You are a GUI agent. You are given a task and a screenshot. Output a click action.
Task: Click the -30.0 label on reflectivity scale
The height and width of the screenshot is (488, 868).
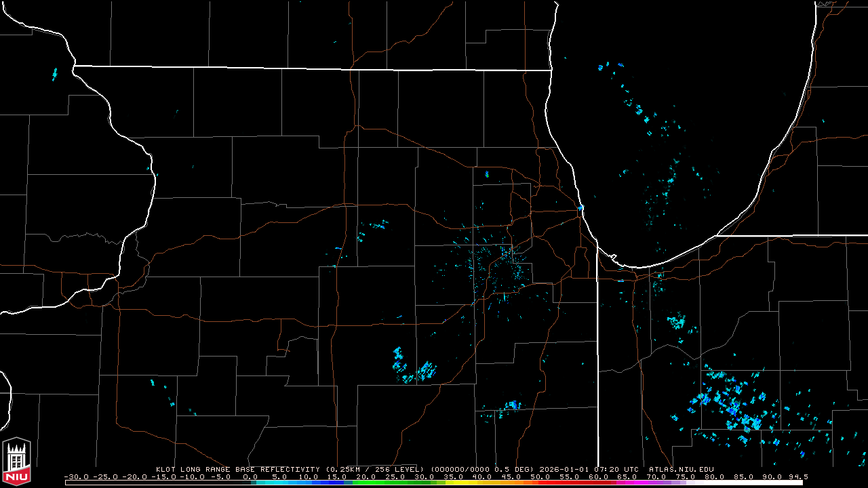pyautogui.click(x=75, y=476)
